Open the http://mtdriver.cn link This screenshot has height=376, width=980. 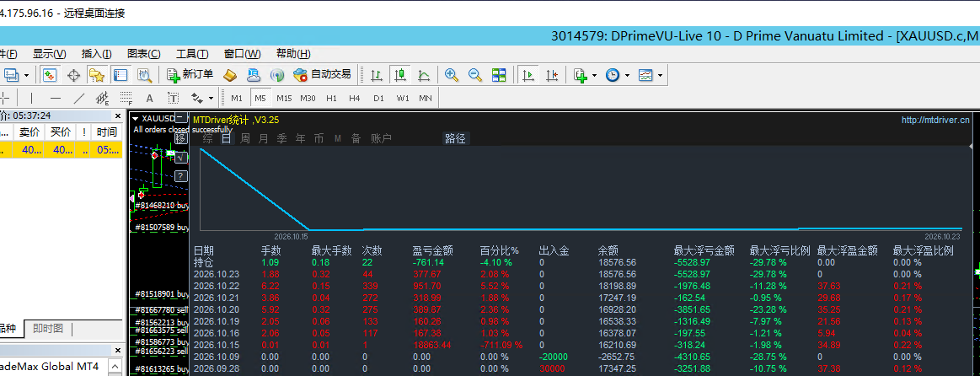[x=935, y=120]
